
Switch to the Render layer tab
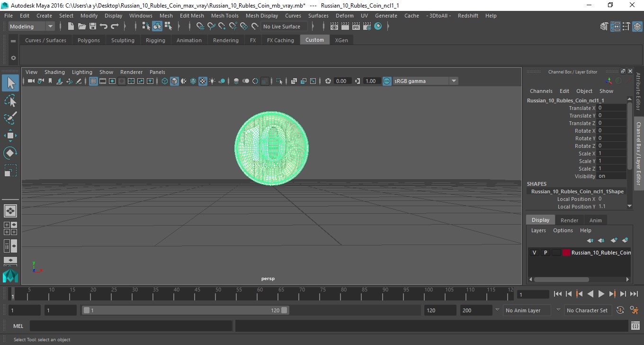coord(569,220)
